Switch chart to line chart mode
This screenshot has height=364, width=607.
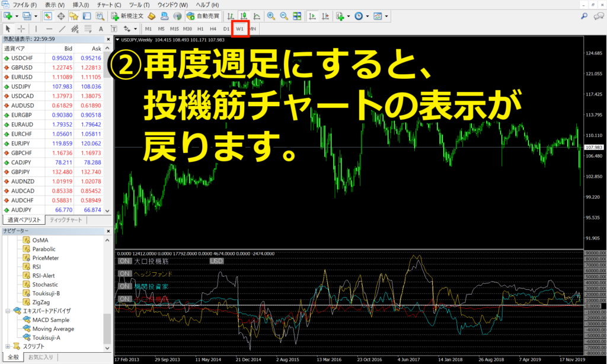point(257,16)
